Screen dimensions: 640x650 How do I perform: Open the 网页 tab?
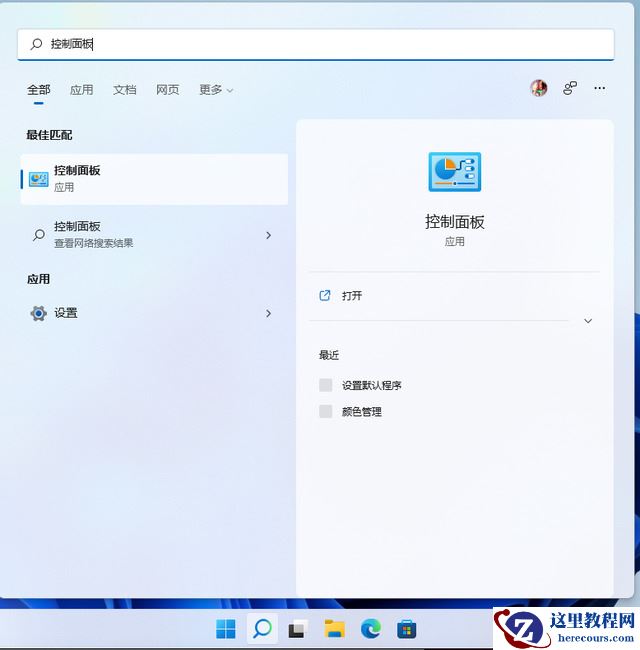coord(167,90)
